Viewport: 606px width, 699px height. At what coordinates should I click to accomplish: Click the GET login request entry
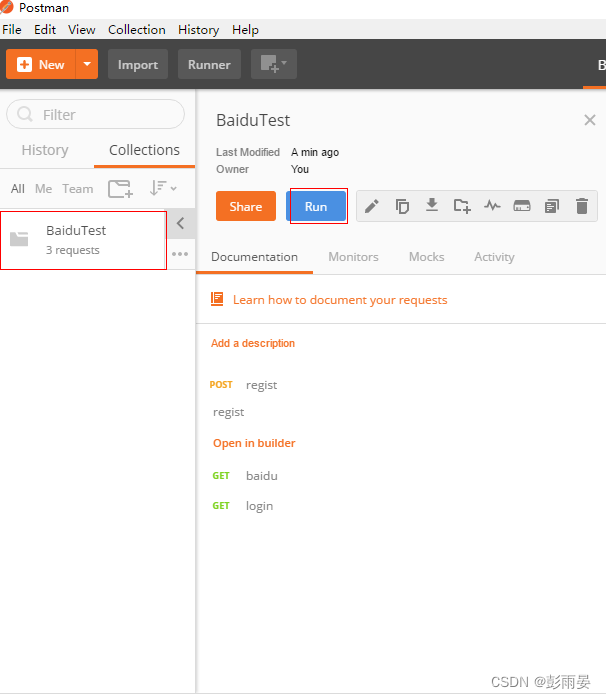243,506
